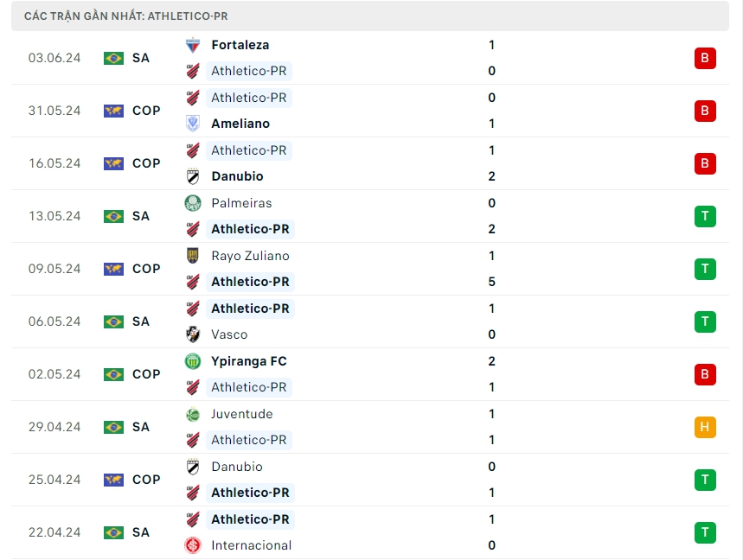Click the orange H draw badge
The image size is (743, 560).
click(705, 427)
